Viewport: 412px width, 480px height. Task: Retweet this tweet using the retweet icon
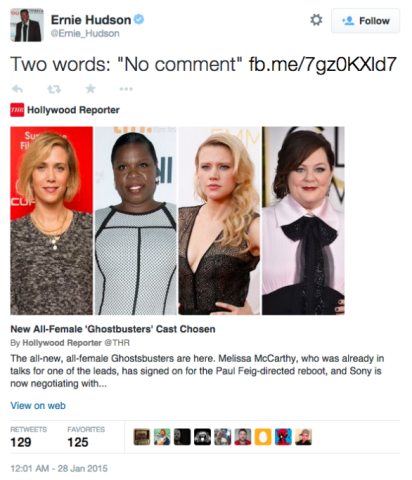[x=54, y=89]
